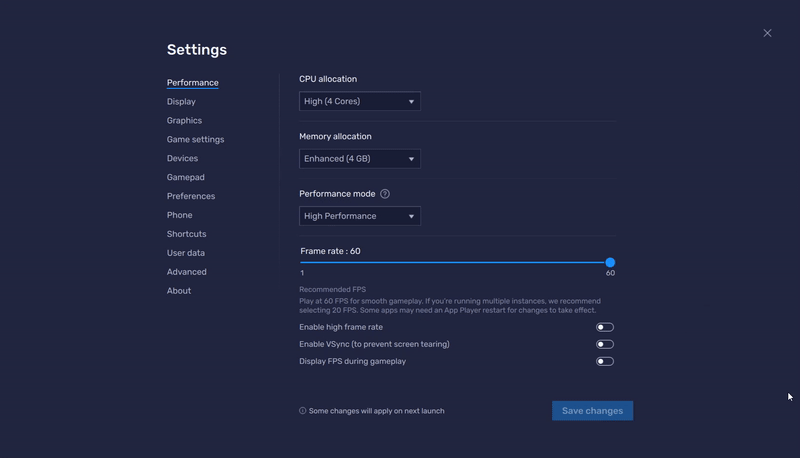Open the Memory allocation dropdown
The width and height of the screenshot is (800, 458).
(360, 159)
